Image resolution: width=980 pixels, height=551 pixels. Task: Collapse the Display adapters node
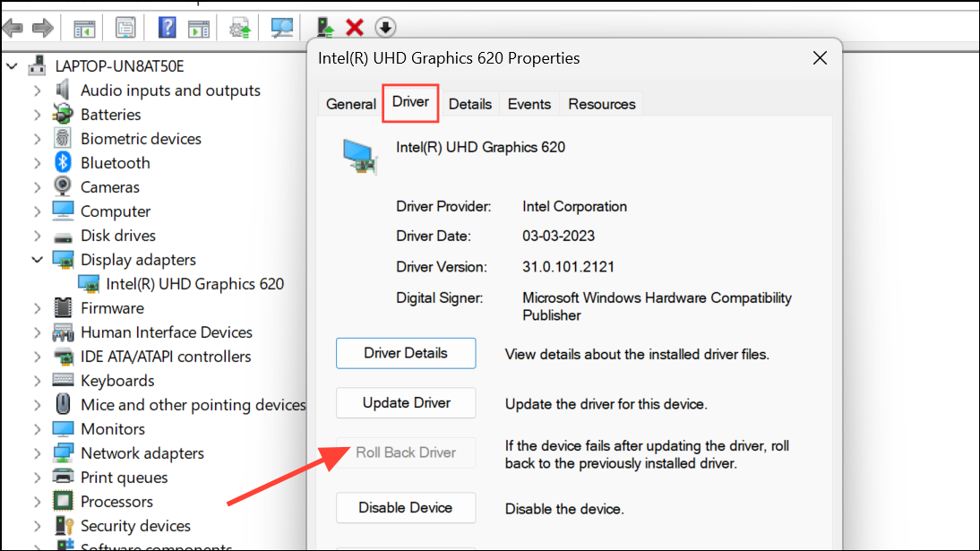point(37,260)
